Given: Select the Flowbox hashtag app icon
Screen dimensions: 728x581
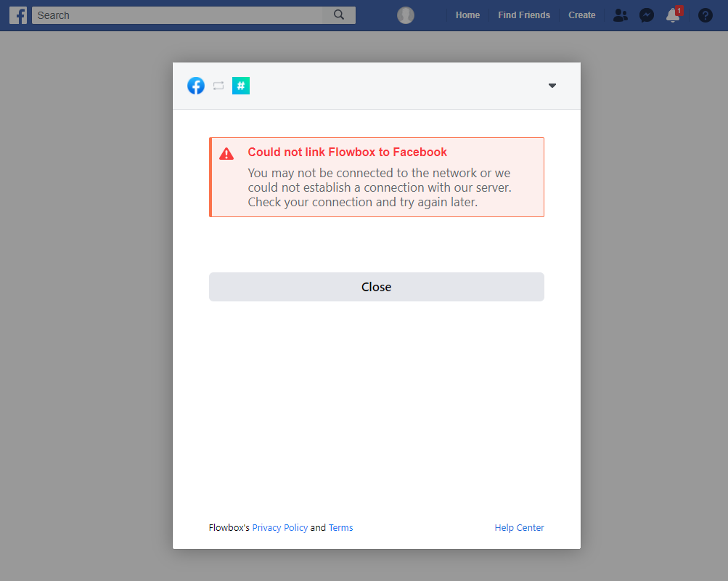Looking at the screenshot, I should pos(240,86).
